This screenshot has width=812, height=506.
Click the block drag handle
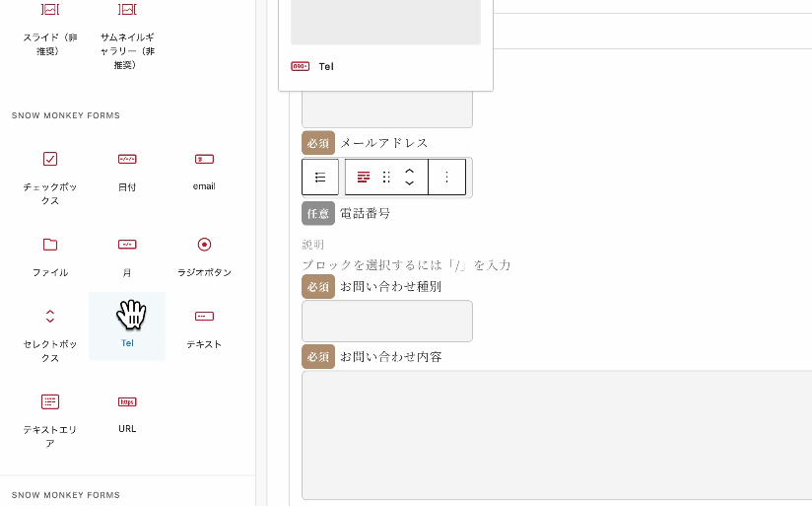[386, 178]
